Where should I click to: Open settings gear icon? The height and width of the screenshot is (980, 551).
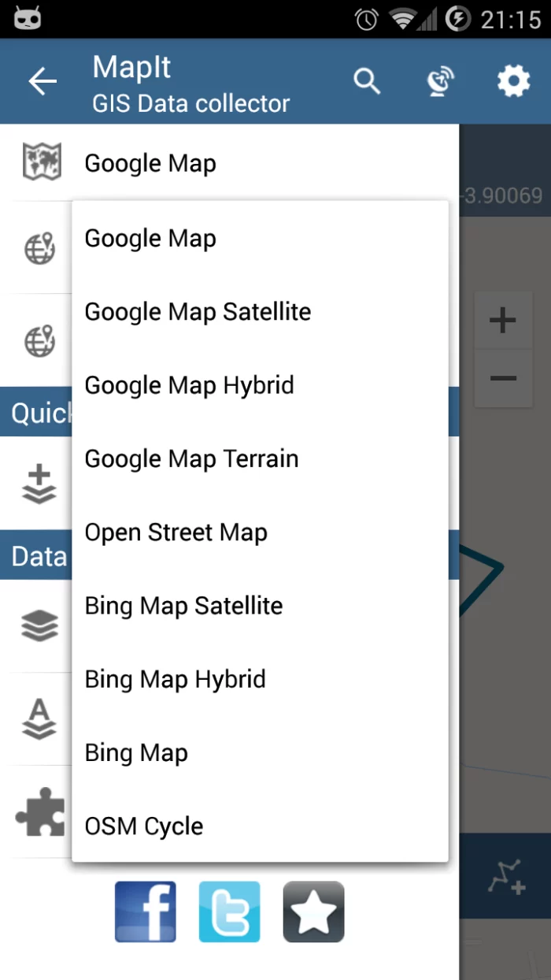513,80
